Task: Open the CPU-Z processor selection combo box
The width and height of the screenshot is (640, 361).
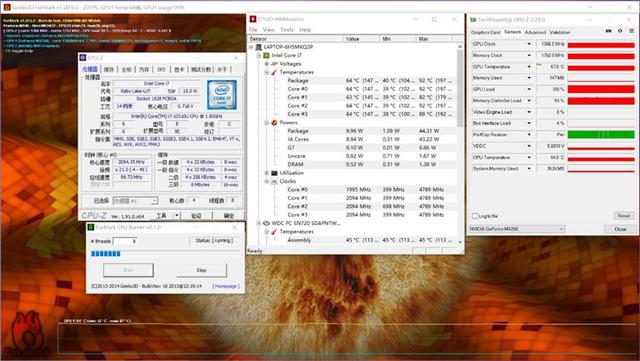Action: tap(135, 201)
